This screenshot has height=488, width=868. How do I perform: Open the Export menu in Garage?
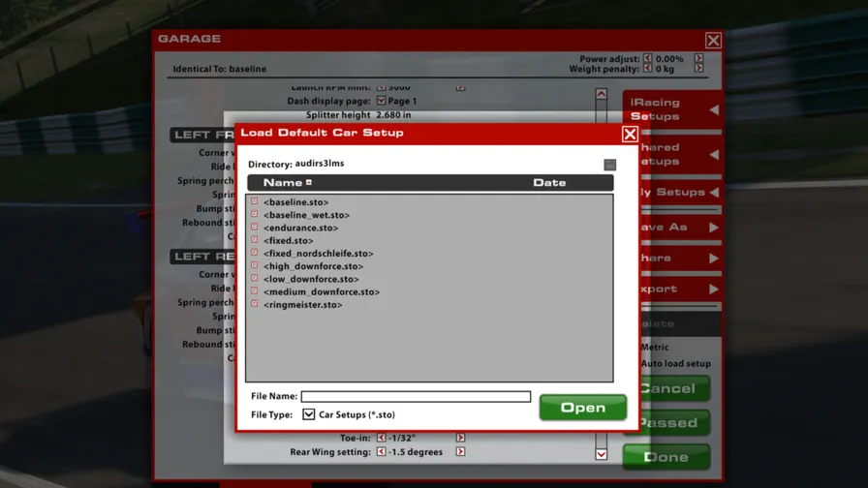pyautogui.click(x=680, y=289)
